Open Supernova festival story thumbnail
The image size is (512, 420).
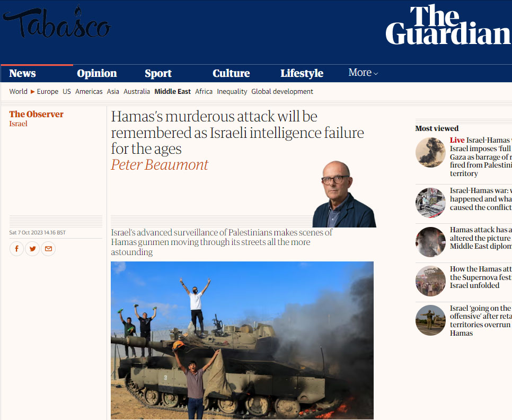pos(430,281)
